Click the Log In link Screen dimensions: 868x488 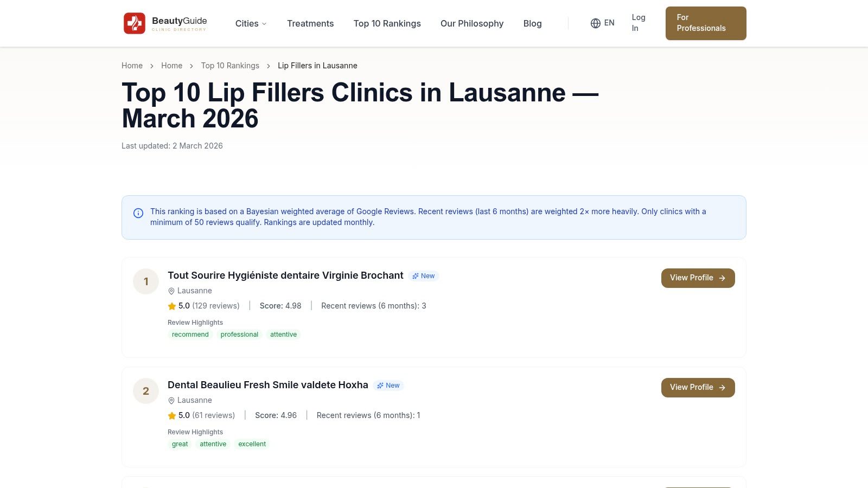639,23
